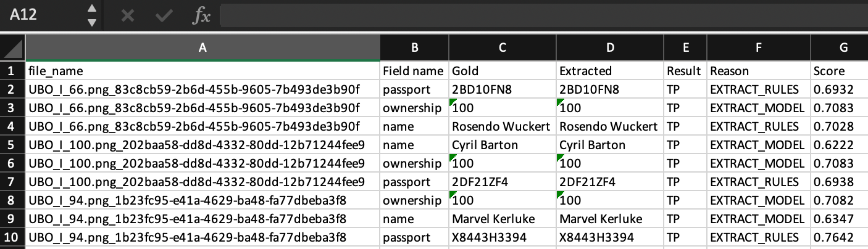Viewport: 868px width, 249px height.
Task: Select row 10 header
Action: (x=12, y=237)
